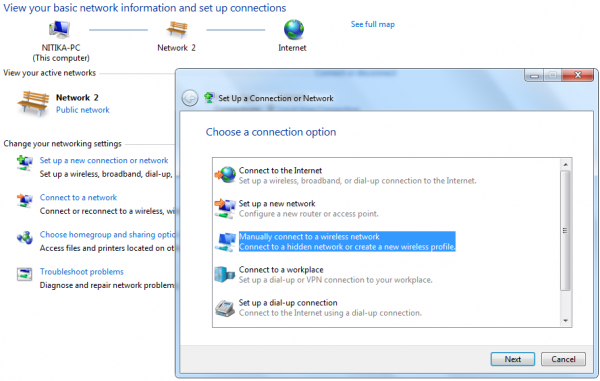600x381 pixels.
Task: Open See full map link
Action: pyautogui.click(x=372, y=24)
